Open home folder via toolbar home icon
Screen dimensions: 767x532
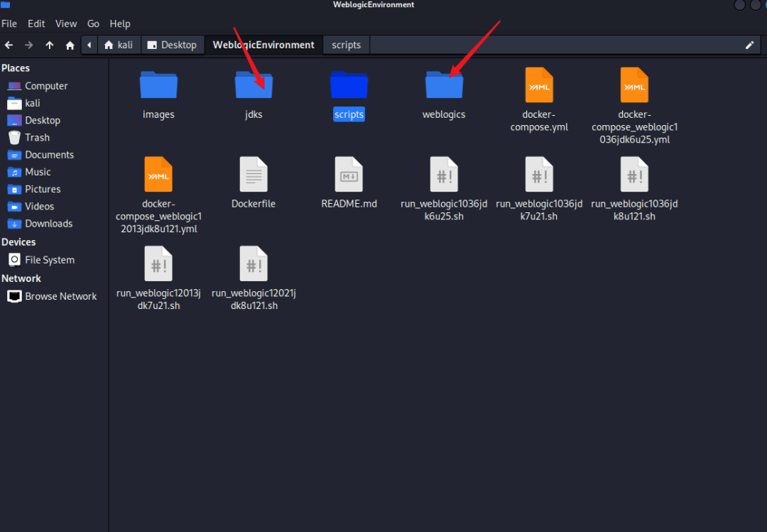[69, 45]
